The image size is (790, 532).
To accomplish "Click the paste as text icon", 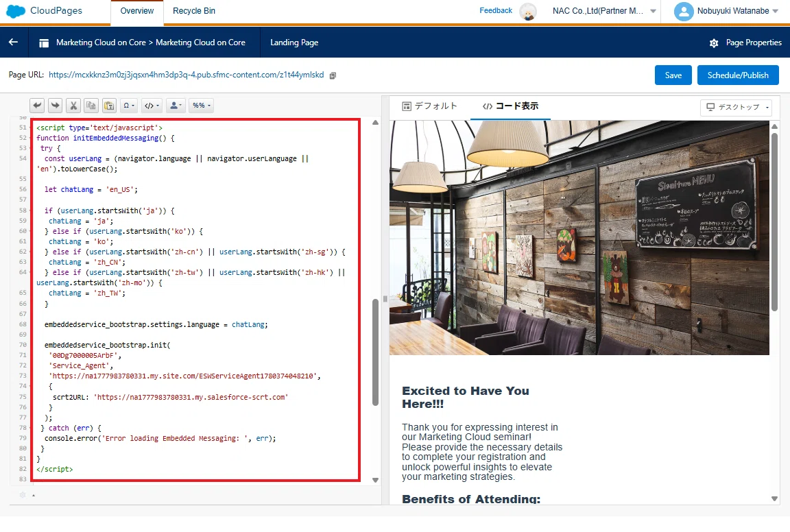I will pyautogui.click(x=109, y=106).
